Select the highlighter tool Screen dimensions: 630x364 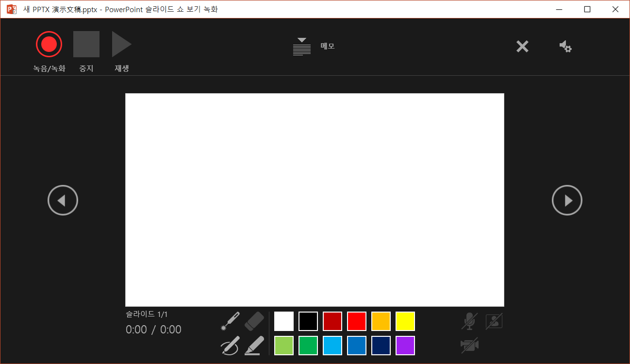(254, 345)
